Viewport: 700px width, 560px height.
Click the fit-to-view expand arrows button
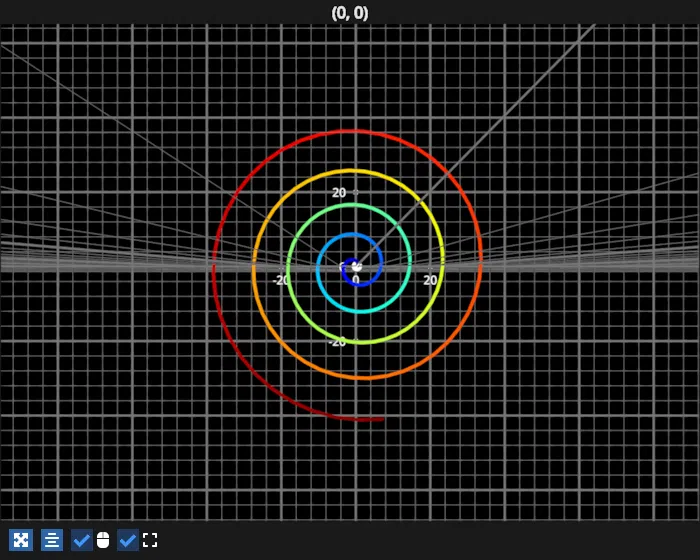(x=21, y=540)
